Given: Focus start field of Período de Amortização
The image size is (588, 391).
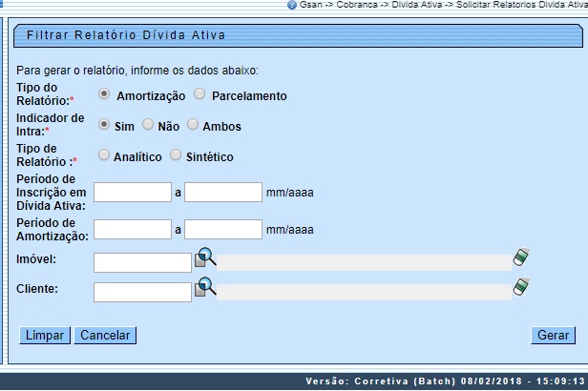Looking at the screenshot, I should click(x=133, y=229).
